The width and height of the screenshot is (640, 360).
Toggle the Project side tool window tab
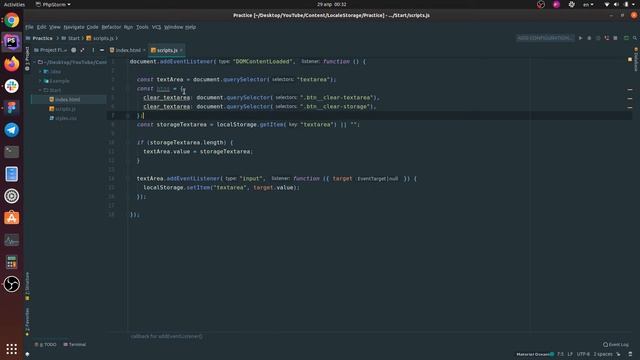[27, 58]
